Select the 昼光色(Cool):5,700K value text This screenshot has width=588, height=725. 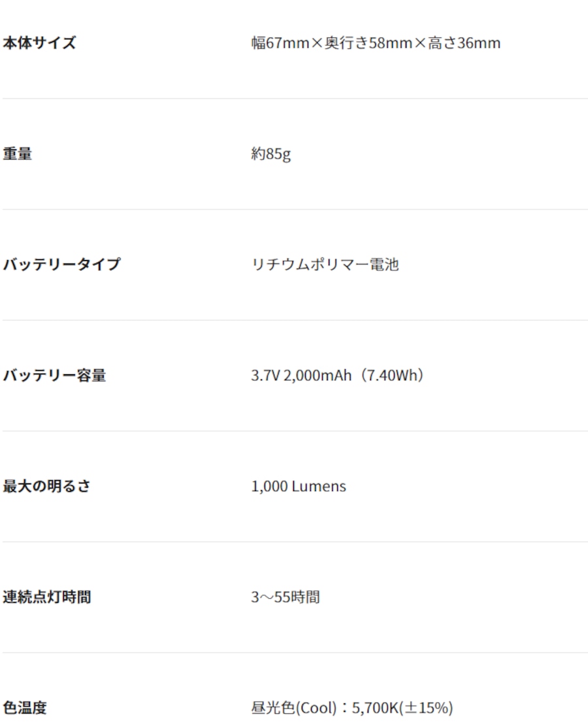351,707
